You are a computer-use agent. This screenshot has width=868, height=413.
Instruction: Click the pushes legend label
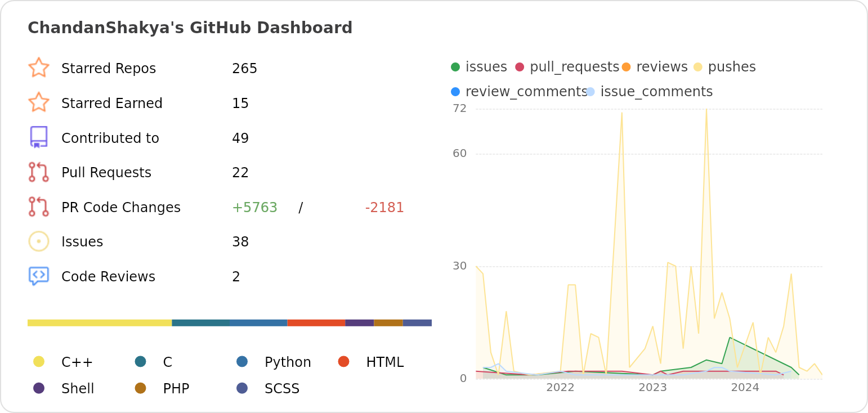click(x=732, y=67)
